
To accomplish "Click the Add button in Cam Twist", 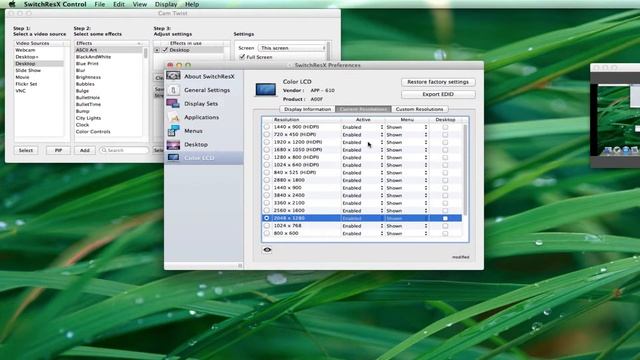I will 84,150.
